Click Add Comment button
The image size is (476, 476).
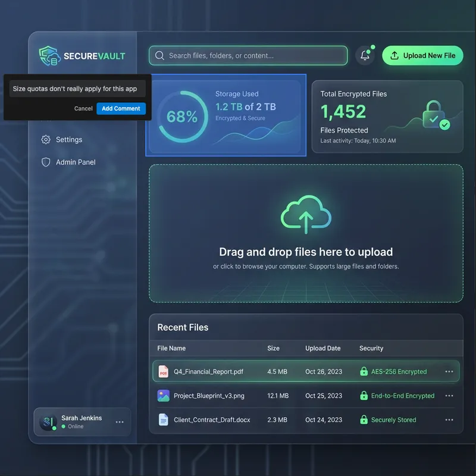tap(121, 109)
